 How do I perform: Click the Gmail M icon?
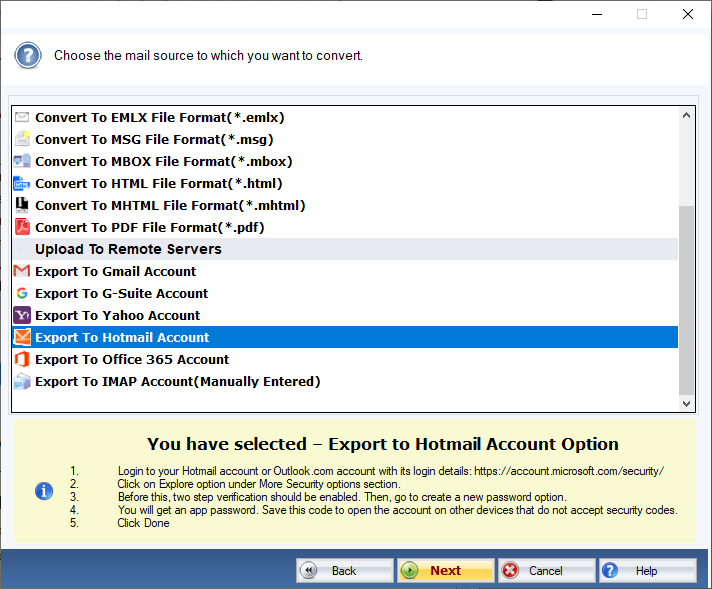[x=22, y=271]
